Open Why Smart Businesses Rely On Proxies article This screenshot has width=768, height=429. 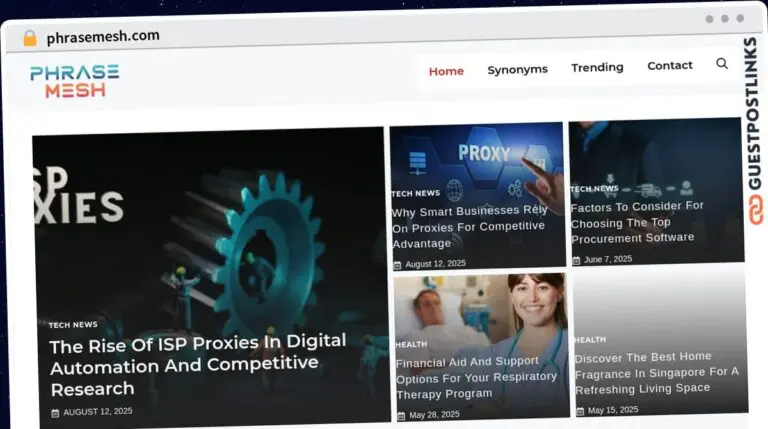tap(469, 227)
